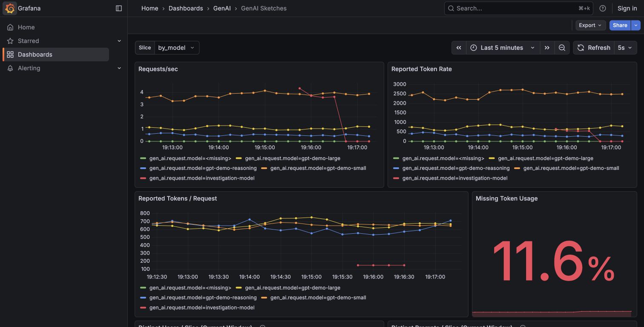The width and height of the screenshot is (644, 327).
Task: Click the Reported Token Rate panel title
Action: (x=422, y=69)
